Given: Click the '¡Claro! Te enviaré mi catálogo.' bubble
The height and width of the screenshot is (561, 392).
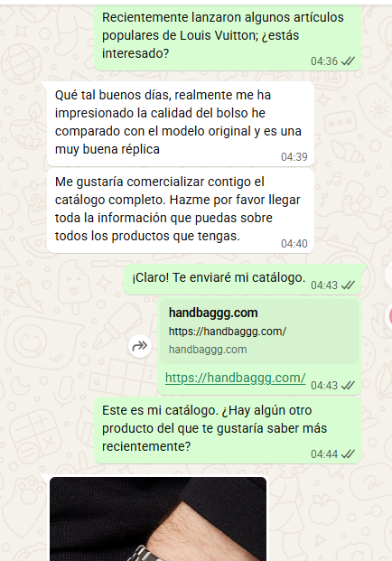Looking at the screenshot, I should click(242, 279).
